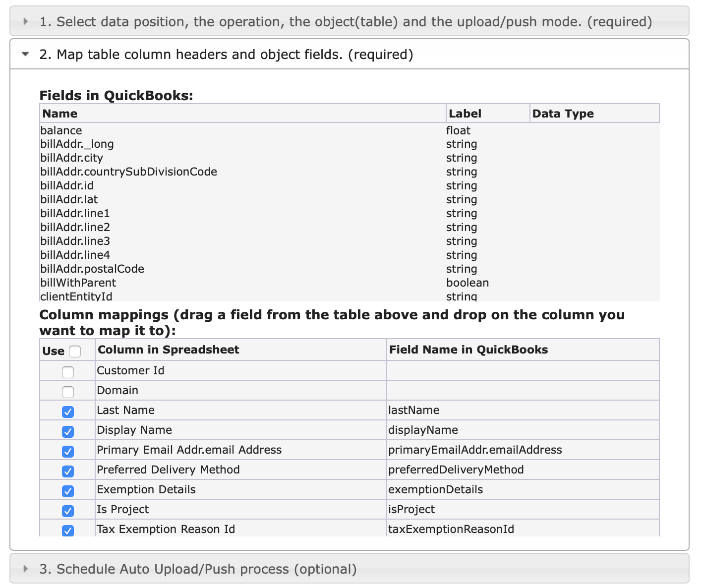Image resolution: width=701 pixels, height=588 pixels.
Task: Click the isProject mapped field
Action: point(523,509)
